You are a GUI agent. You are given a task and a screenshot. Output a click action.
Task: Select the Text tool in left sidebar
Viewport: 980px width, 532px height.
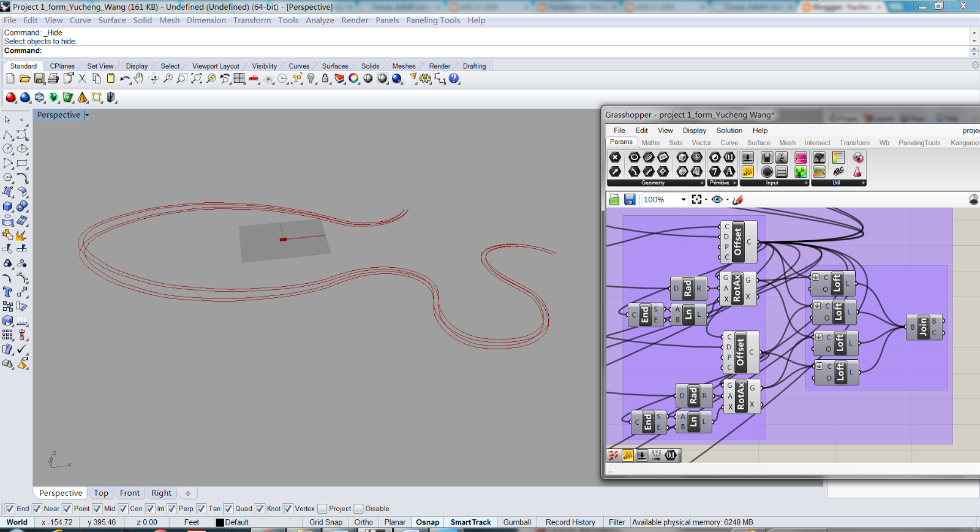click(x=8, y=292)
